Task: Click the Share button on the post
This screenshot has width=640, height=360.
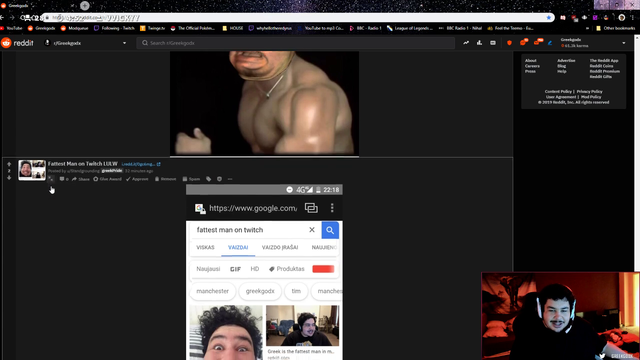Action: point(81,179)
